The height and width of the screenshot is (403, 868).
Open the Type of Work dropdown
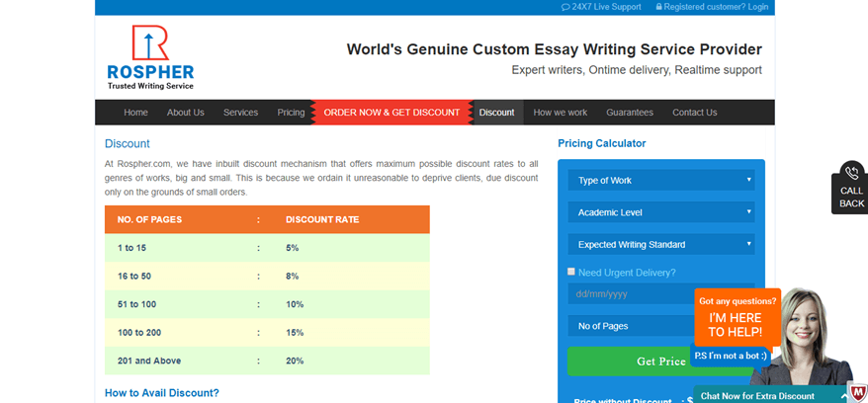(x=661, y=180)
